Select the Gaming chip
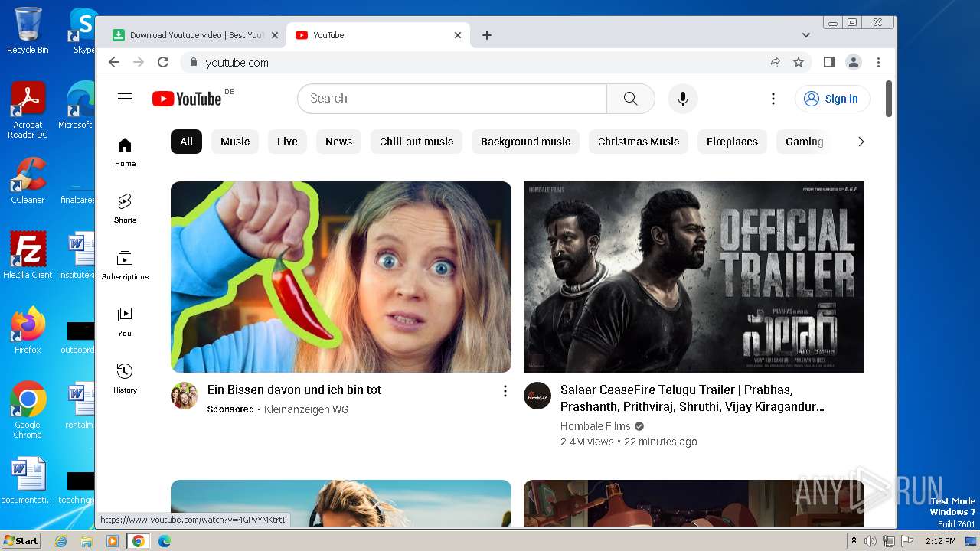Screen dimensions: 980x551 (x=804, y=142)
